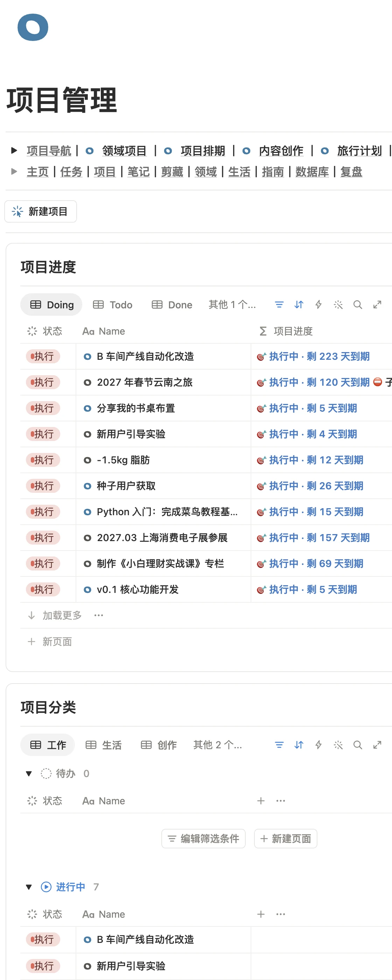Switch to the Todo view tab
Image resolution: width=392 pixels, height=980 pixels.
[113, 305]
